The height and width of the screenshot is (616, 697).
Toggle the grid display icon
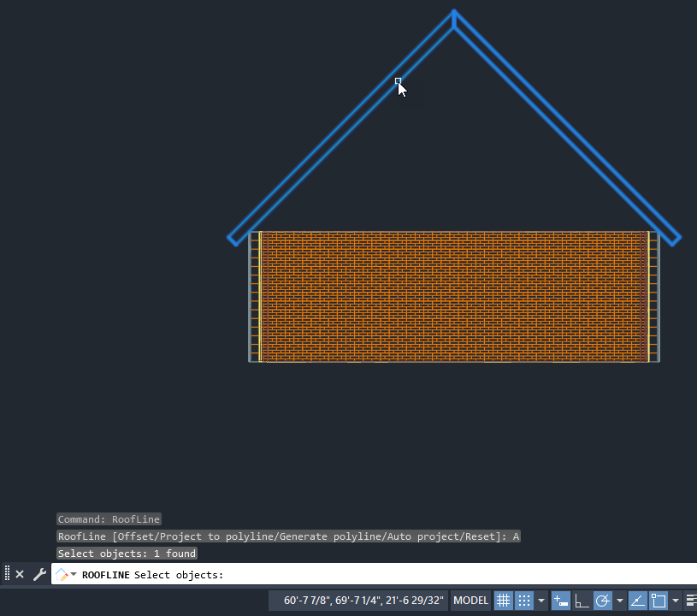504,601
